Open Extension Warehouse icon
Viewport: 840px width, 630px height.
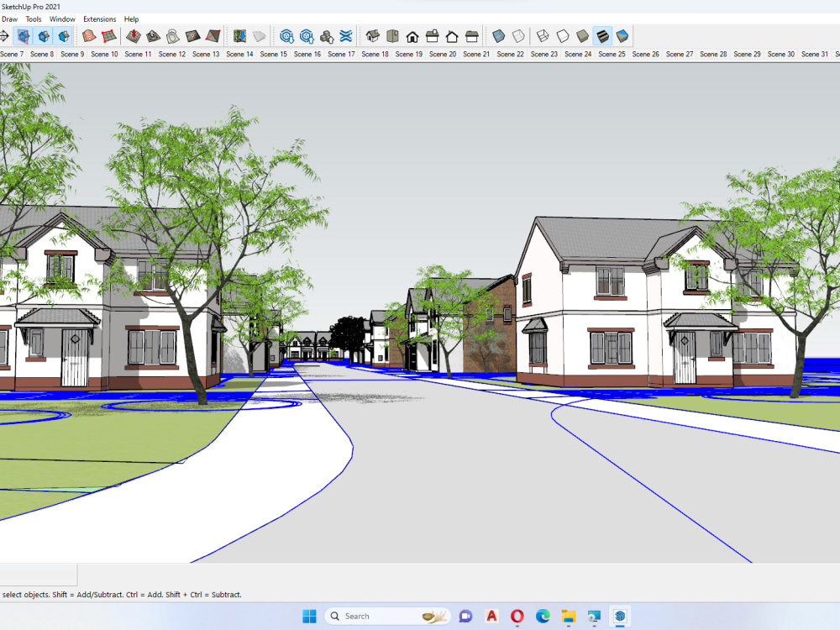[x=346, y=36]
